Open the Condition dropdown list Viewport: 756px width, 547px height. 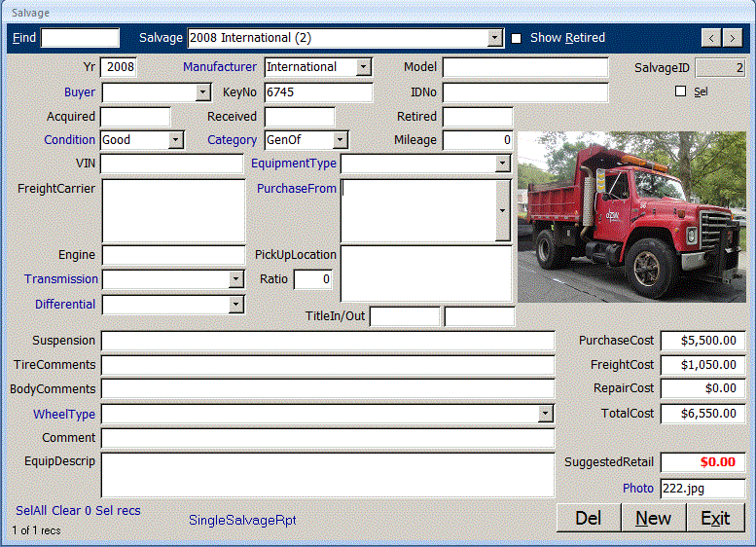[x=176, y=140]
